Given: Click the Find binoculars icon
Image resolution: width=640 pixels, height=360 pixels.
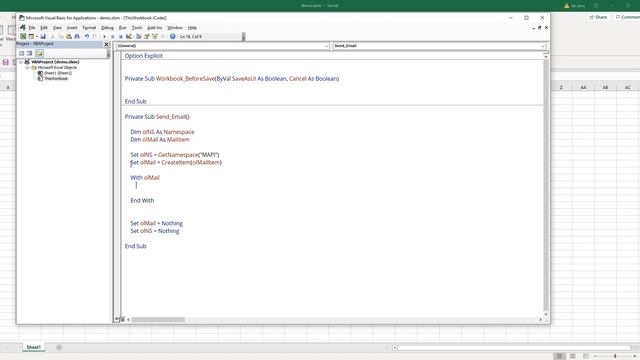Looking at the screenshot, I should click(x=77, y=36).
